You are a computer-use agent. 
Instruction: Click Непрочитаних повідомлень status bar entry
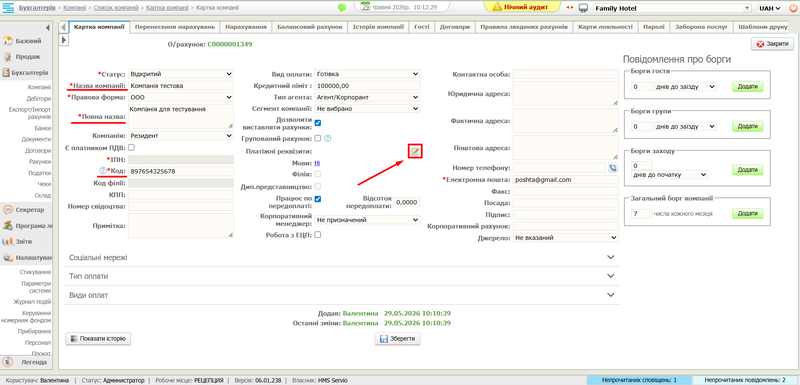[x=745, y=380]
